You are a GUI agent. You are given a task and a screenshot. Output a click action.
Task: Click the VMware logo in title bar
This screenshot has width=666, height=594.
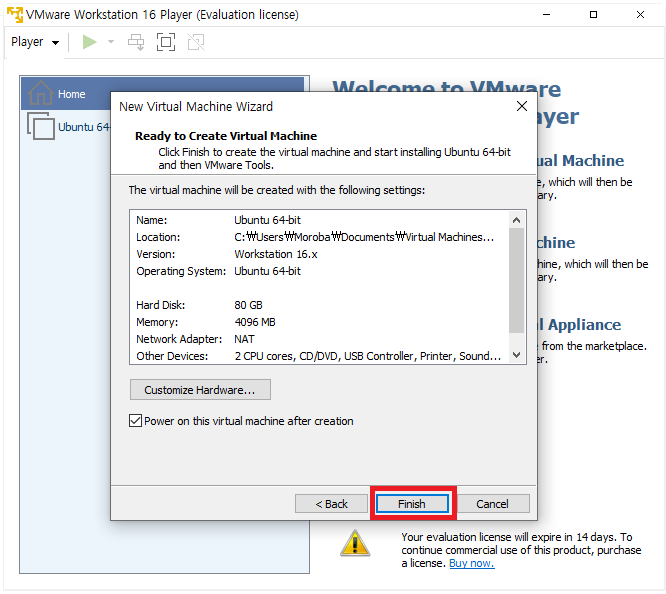(x=15, y=14)
